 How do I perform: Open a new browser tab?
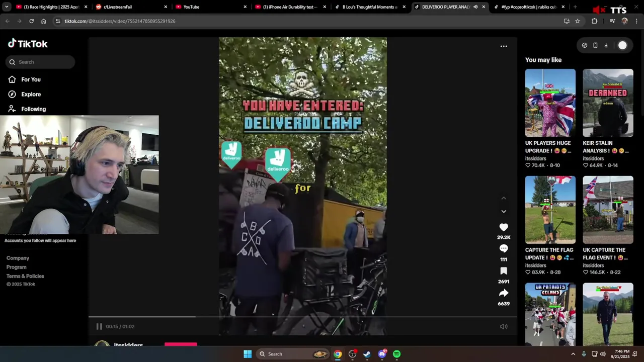point(575,7)
